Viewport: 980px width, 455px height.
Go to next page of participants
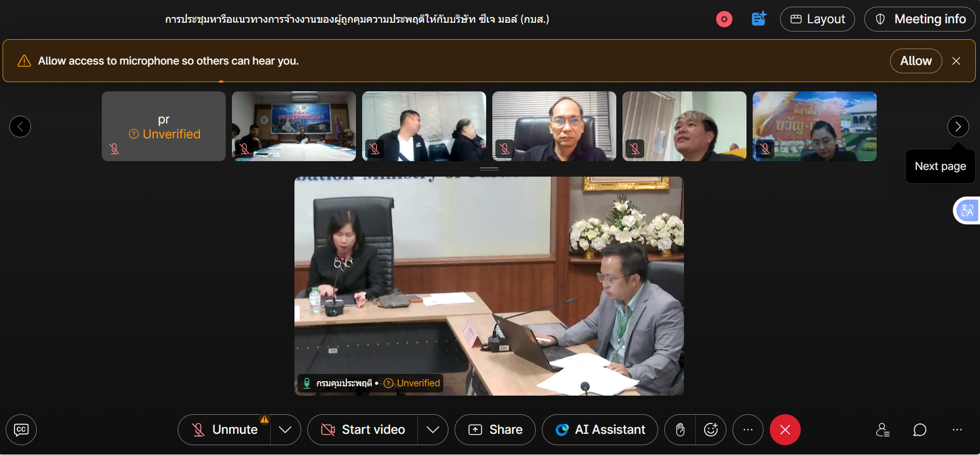pyautogui.click(x=958, y=127)
